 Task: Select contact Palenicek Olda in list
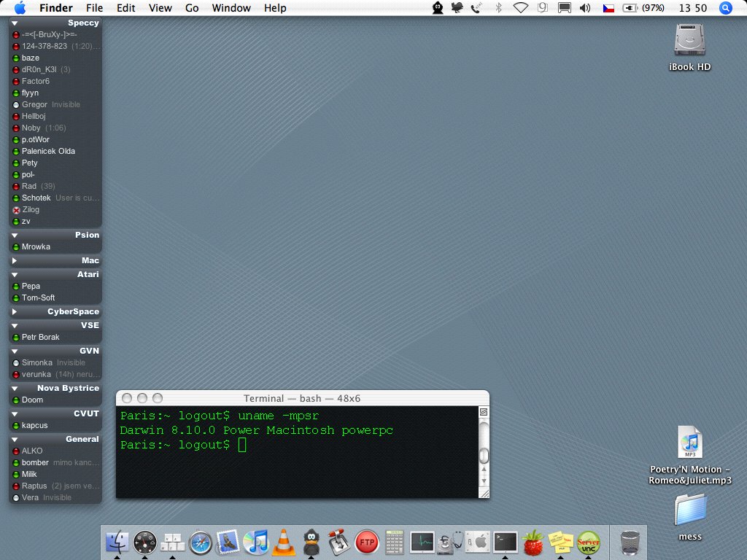coord(48,151)
